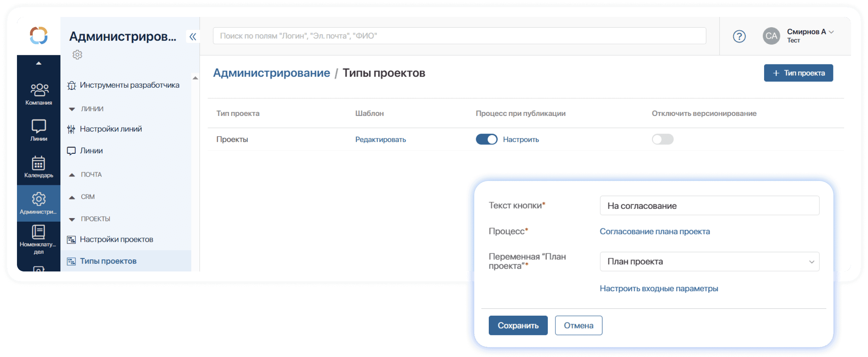Click the Сохранить button
Image resolution: width=868 pixels, height=357 pixels.
coord(518,326)
